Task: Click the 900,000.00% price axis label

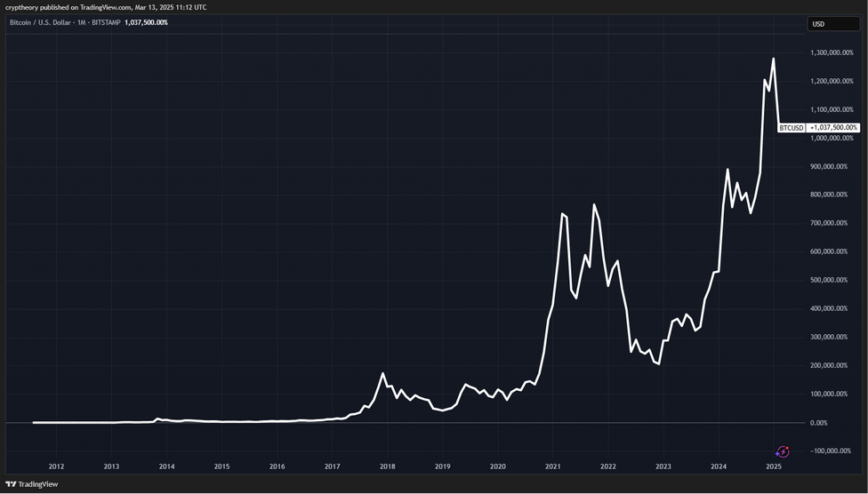Action: pos(829,166)
